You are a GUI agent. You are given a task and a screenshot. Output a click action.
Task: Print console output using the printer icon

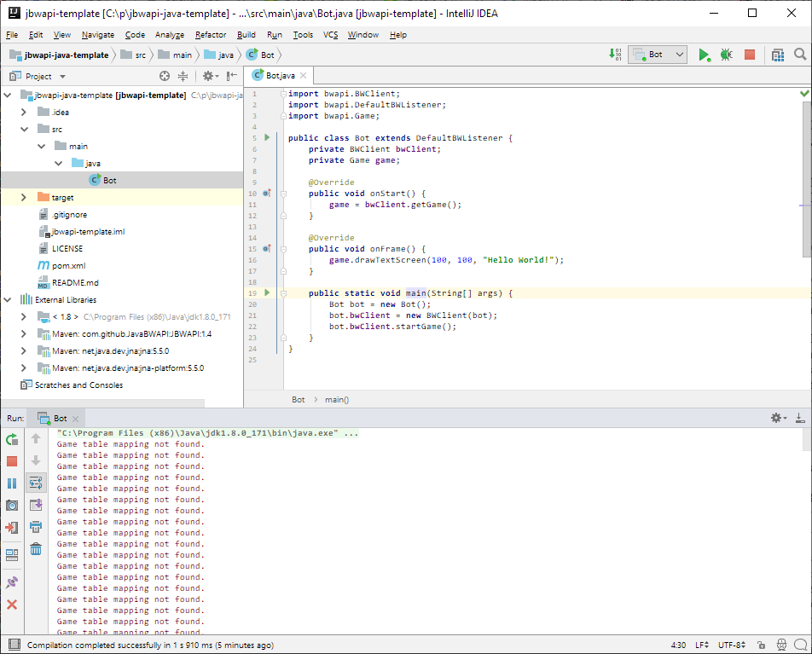pyautogui.click(x=36, y=527)
